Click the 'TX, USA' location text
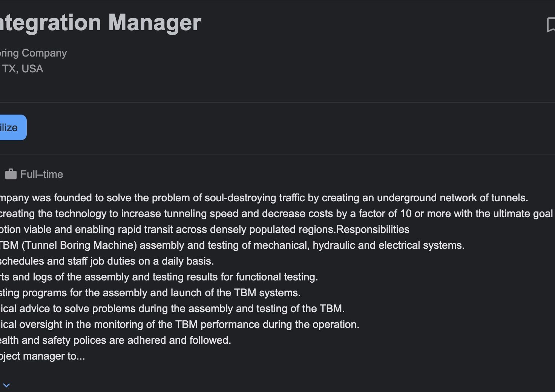Viewport: 555px width, 392px height. pos(23,69)
